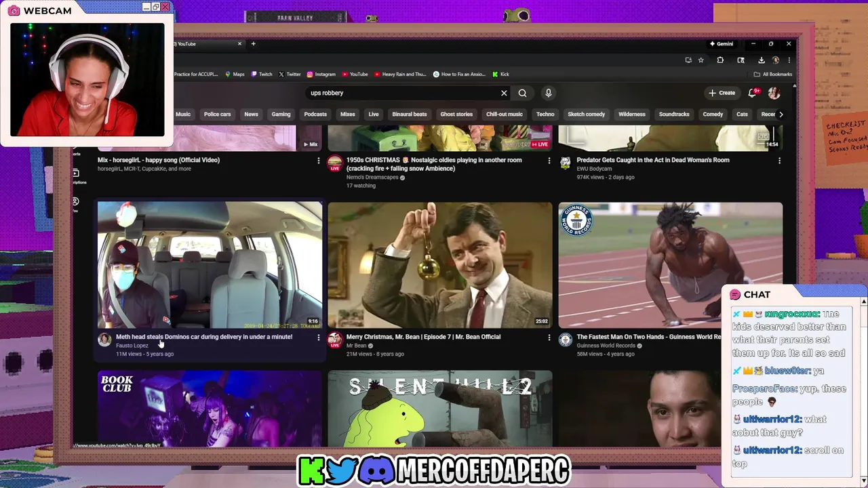Open the Twitch bookmark
Image resolution: width=868 pixels, height=488 pixels.
point(262,75)
